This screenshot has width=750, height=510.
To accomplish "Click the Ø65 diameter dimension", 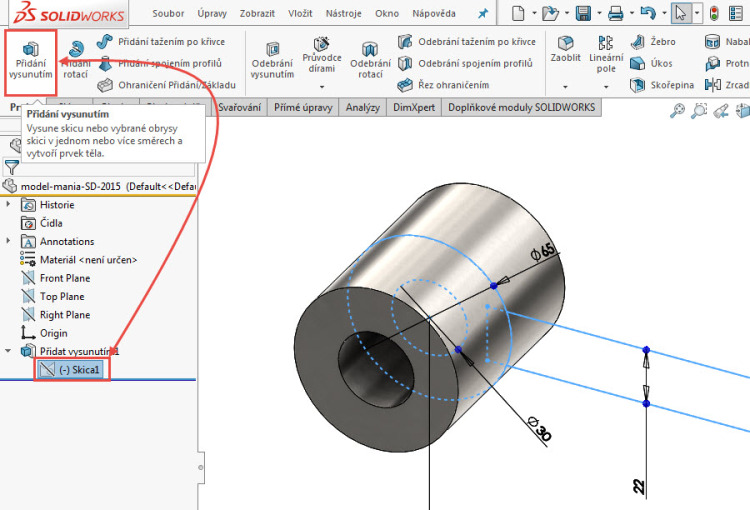I will [542, 251].
